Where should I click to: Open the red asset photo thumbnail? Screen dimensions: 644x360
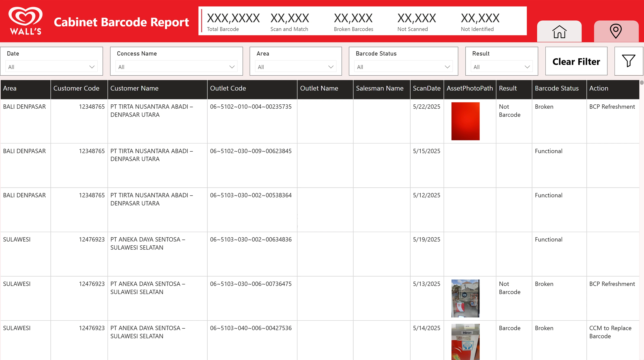[465, 121]
